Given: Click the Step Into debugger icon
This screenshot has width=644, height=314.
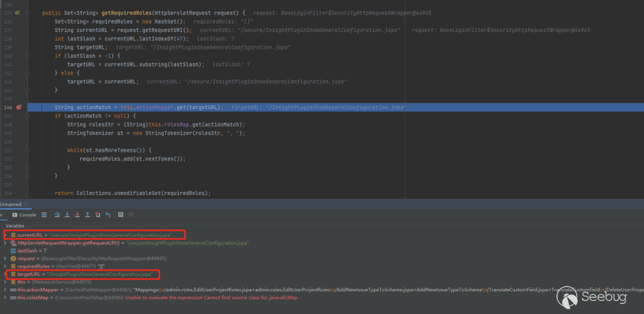Looking at the screenshot, I should click(67, 214).
